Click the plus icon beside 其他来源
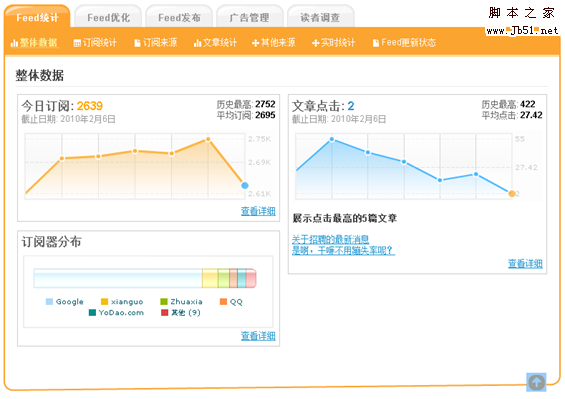Viewport: 565px width, 399px height. pyautogui.click(x=255, y=43)
